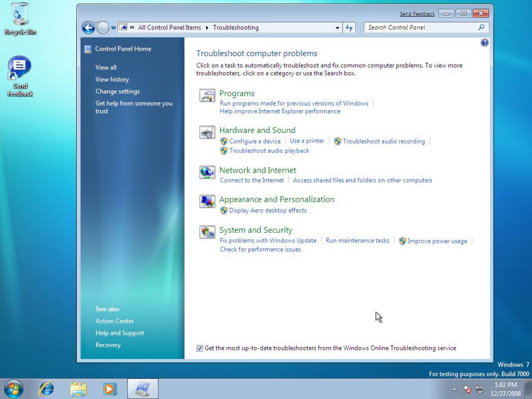Open Appearance and Personalization heading
Image resolution: width=532 pixels, height=399 pixels.
[277, 199]
